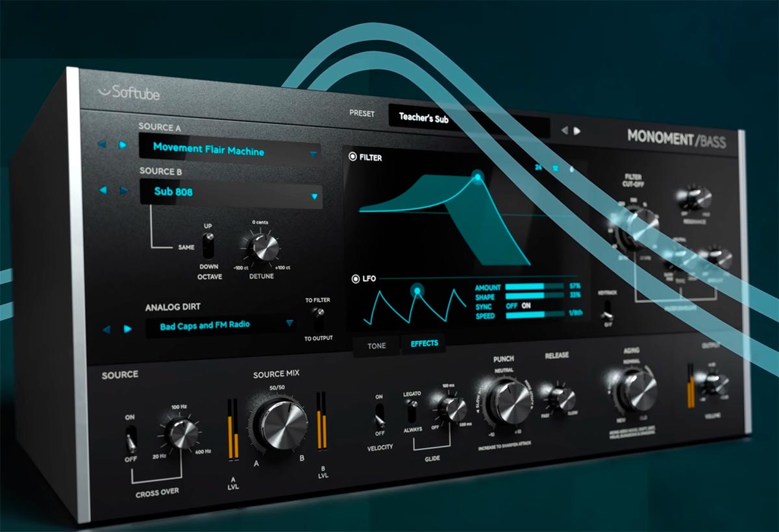Click the Cross Over frequency knob
This screenshot has height=532, width=779.
(181, 433)
